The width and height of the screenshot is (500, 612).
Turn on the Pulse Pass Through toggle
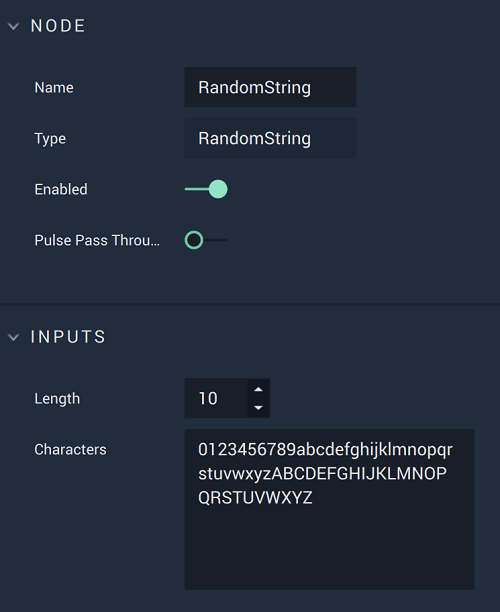(x=206, y=240)
